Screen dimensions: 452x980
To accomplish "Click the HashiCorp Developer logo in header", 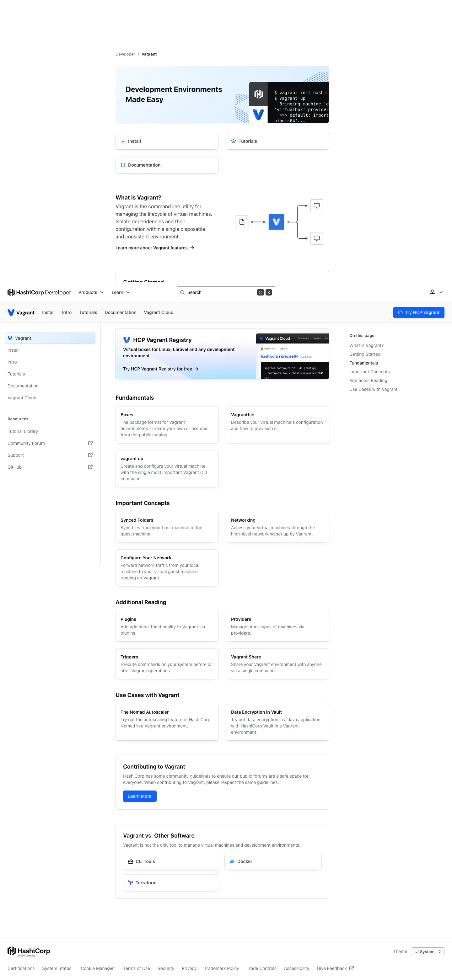I will (x=39, y=292).
